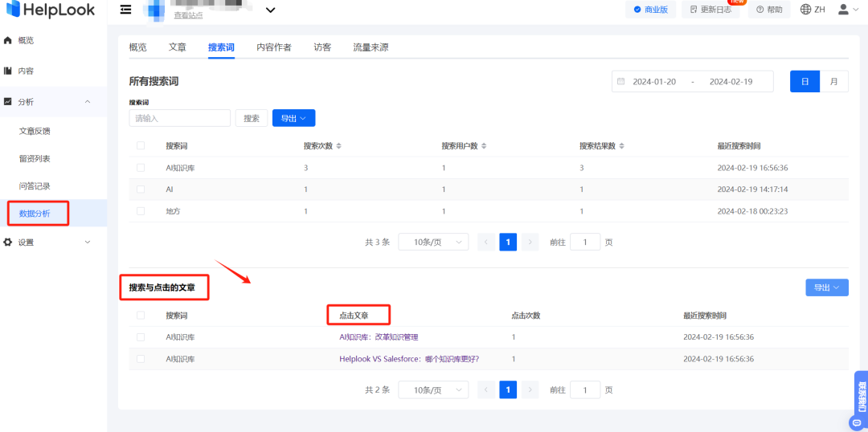
Task: Check the AI row checkbox
Action: point(141,190)
